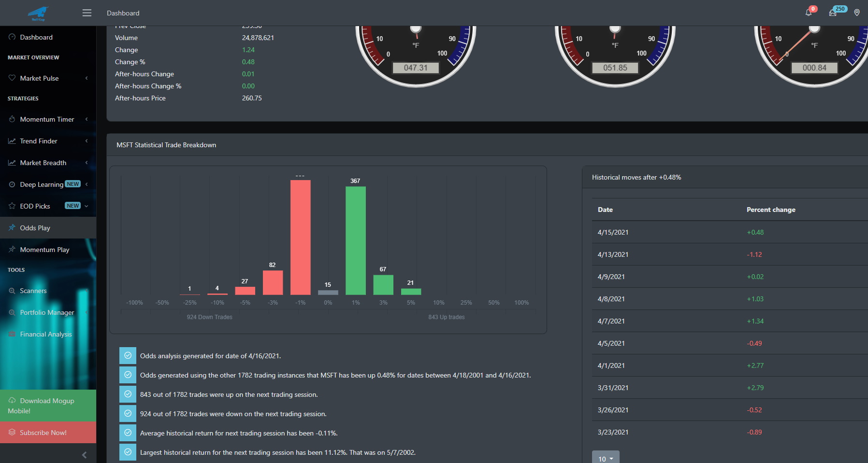Click the '843 Up trades' chart label

tap(447, 317)
